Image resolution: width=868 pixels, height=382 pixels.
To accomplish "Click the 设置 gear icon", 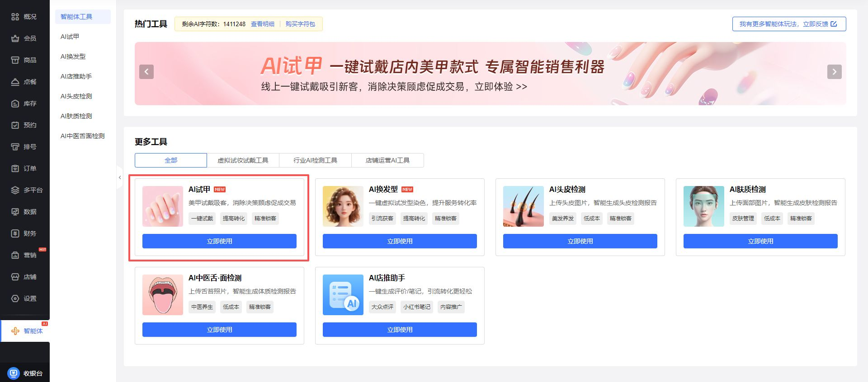I will tap(15, 298).
